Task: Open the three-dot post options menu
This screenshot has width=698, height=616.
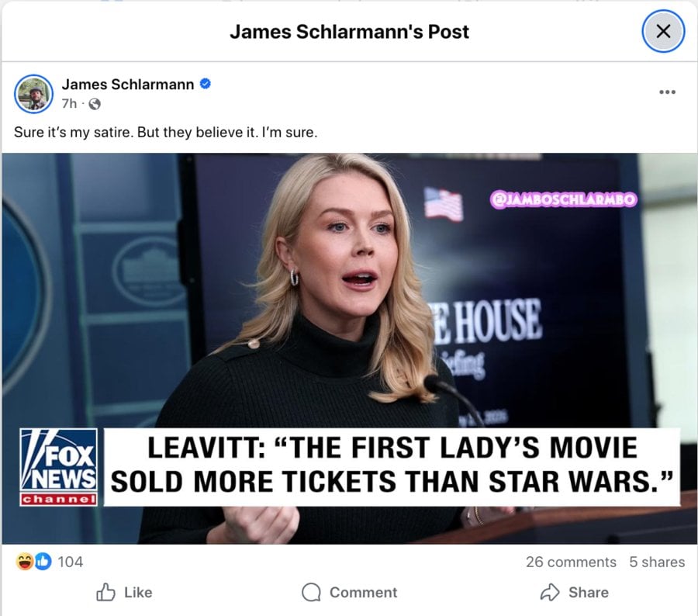Action: click(667, 92)
